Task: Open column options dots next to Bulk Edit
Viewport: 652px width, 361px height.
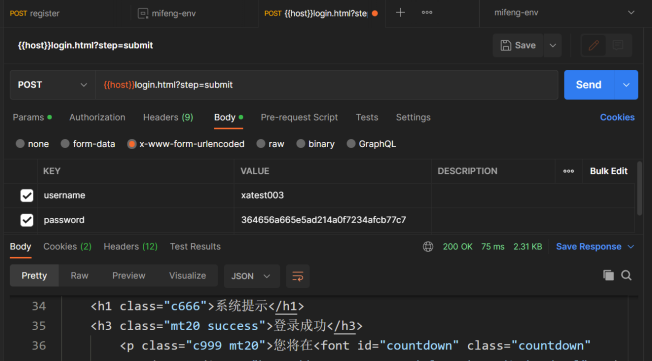Action: click(568, 171)
